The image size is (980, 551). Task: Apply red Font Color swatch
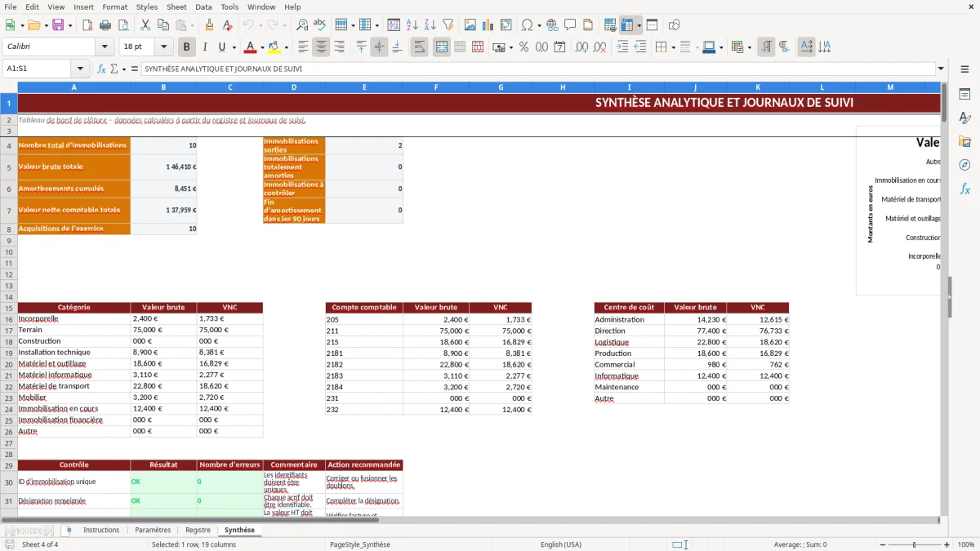tap(251, 47)
